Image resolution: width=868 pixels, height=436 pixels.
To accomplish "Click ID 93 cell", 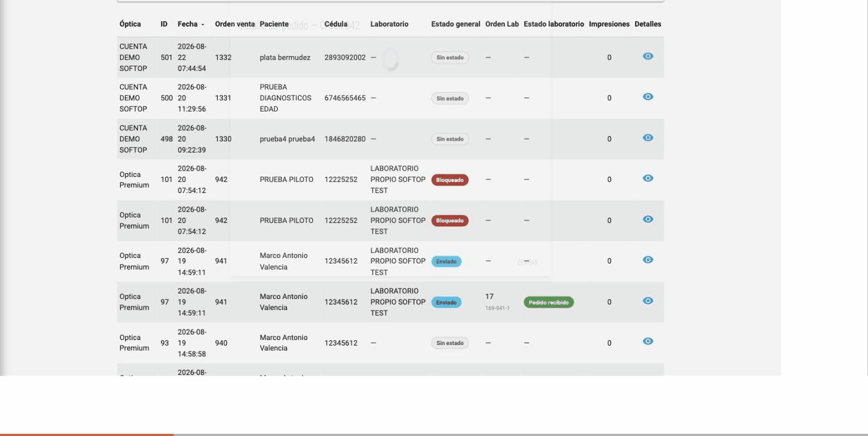I will point(165,343).
